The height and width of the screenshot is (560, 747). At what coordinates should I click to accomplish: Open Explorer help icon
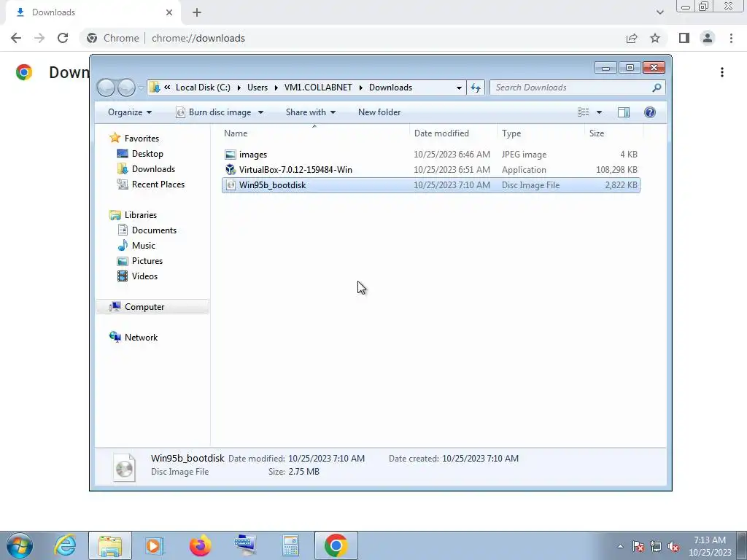click(x=650, y=112)
